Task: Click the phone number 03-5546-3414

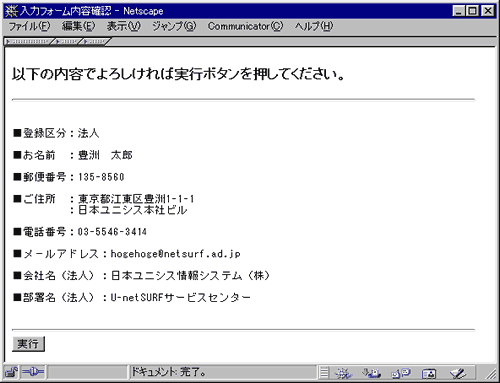Action: 112,232
